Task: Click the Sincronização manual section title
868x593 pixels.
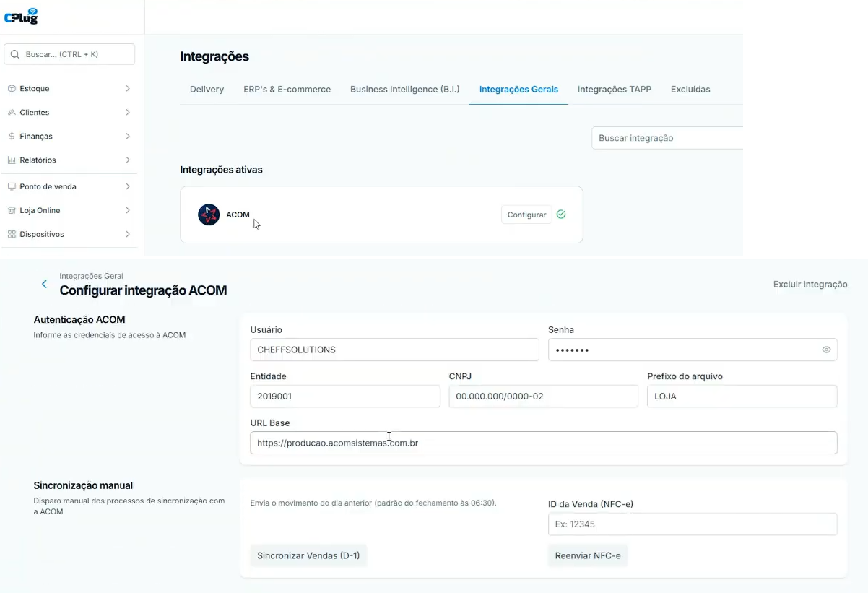Action: [83, 485]
